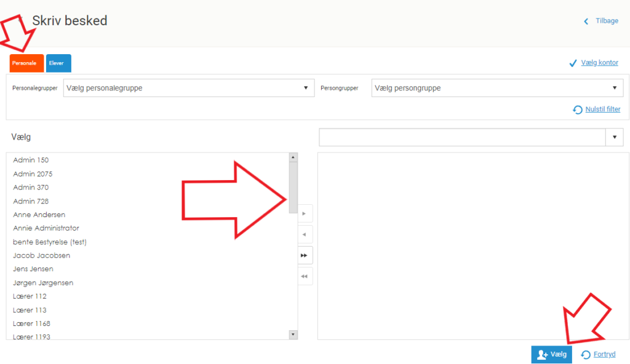This screenshot has height=364, width=630.
Task: Click the add-all double right arrow button
Action: pyautogui.click(x=305, y=256)
